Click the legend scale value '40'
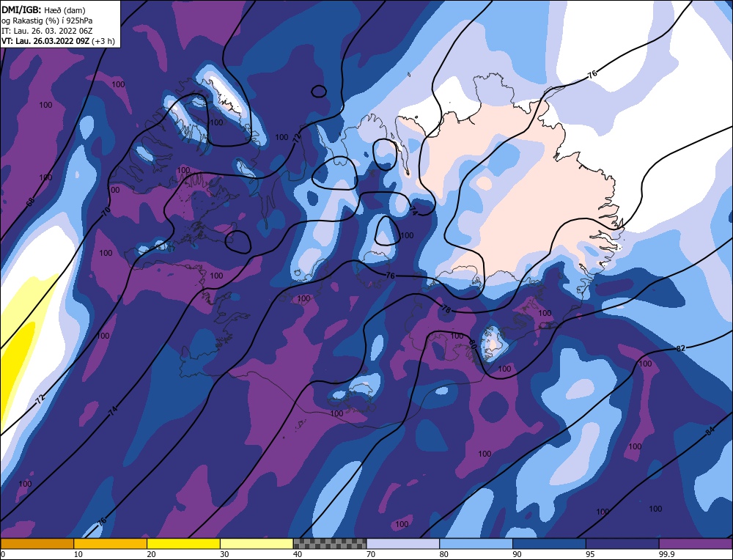 pos(298,554)
